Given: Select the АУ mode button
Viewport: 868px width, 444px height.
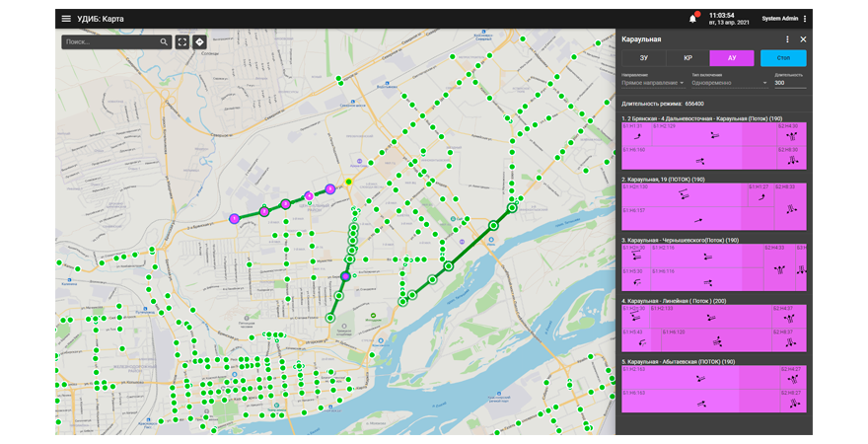Looking at the screenshot, I should click(732, 58).
